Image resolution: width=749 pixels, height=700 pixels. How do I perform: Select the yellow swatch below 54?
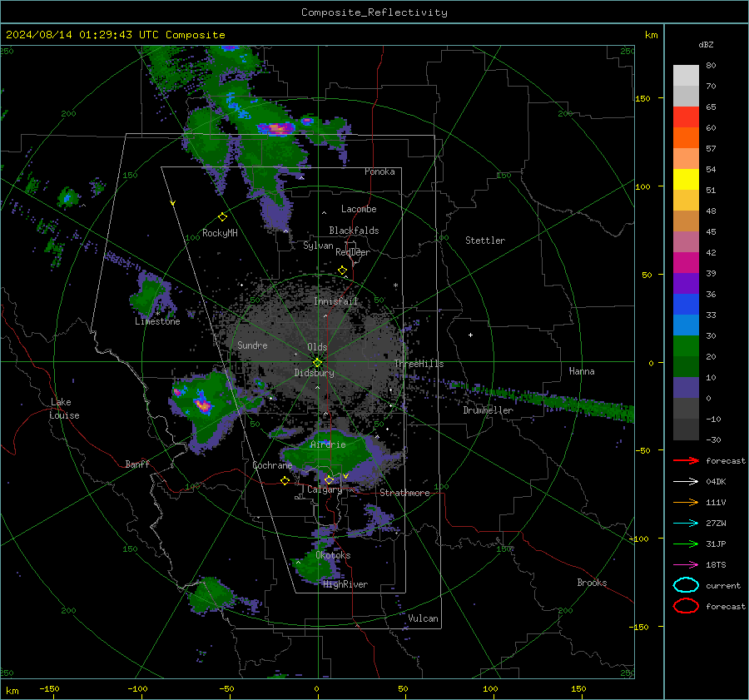click(686, 180)
